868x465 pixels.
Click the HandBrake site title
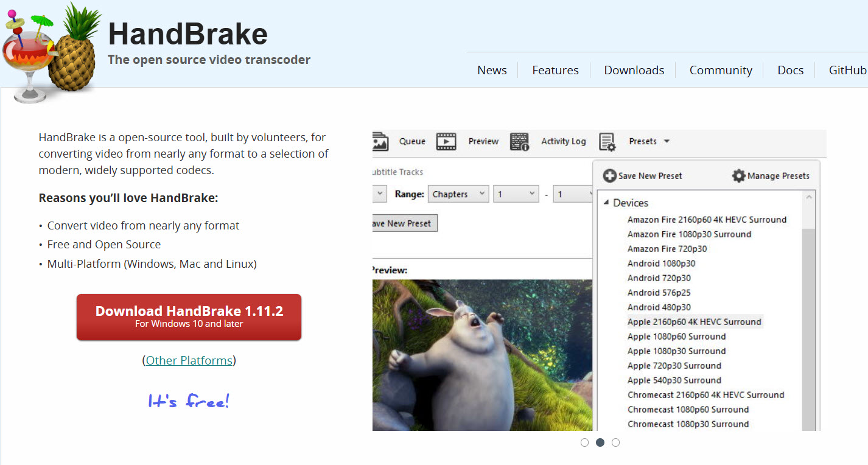187,34
